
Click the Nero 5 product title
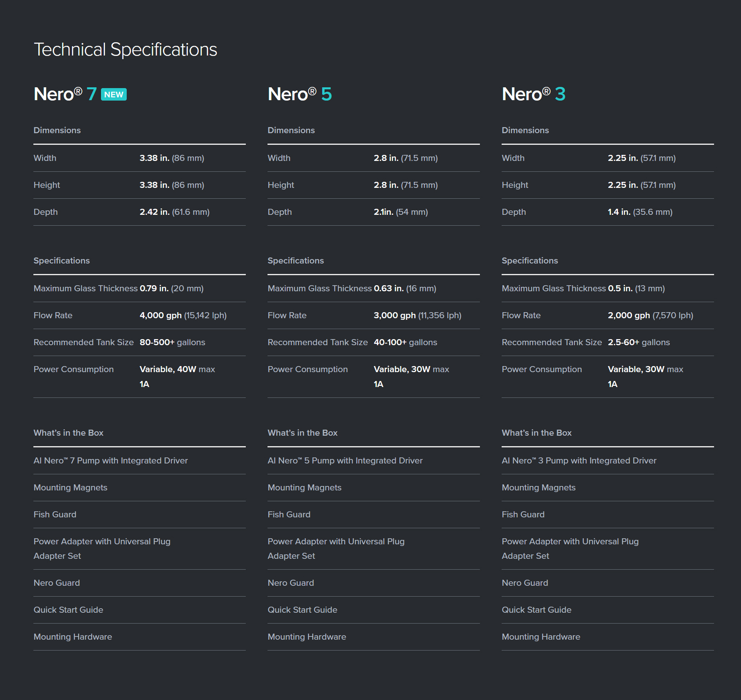coord(300,94)
